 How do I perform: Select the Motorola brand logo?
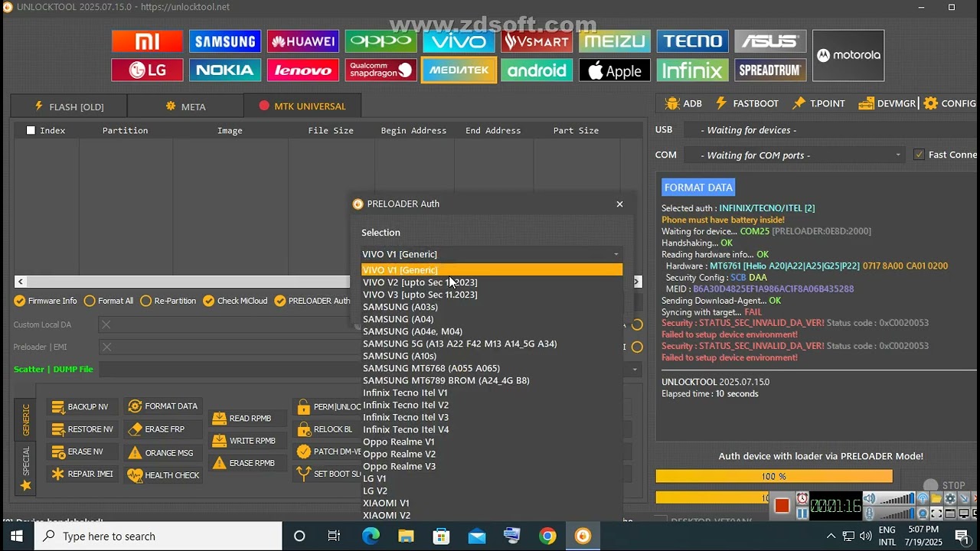(x=848, y=55)
